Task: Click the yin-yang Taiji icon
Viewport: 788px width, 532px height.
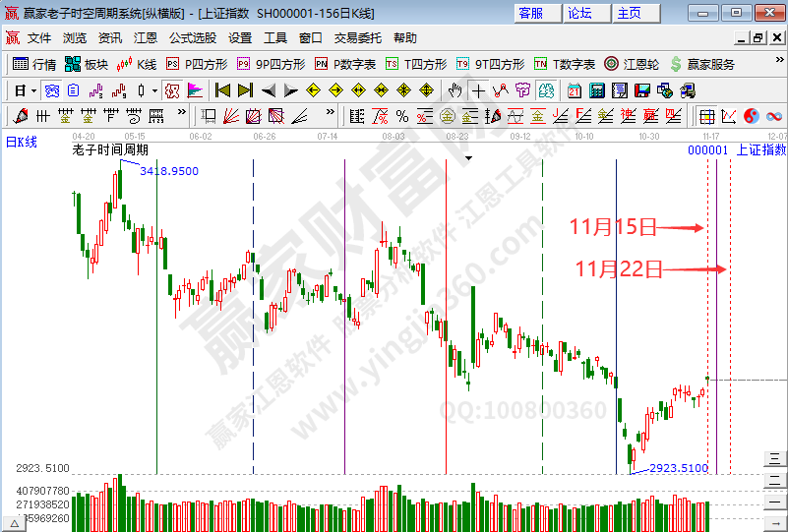Action: [x=750, y=116]
